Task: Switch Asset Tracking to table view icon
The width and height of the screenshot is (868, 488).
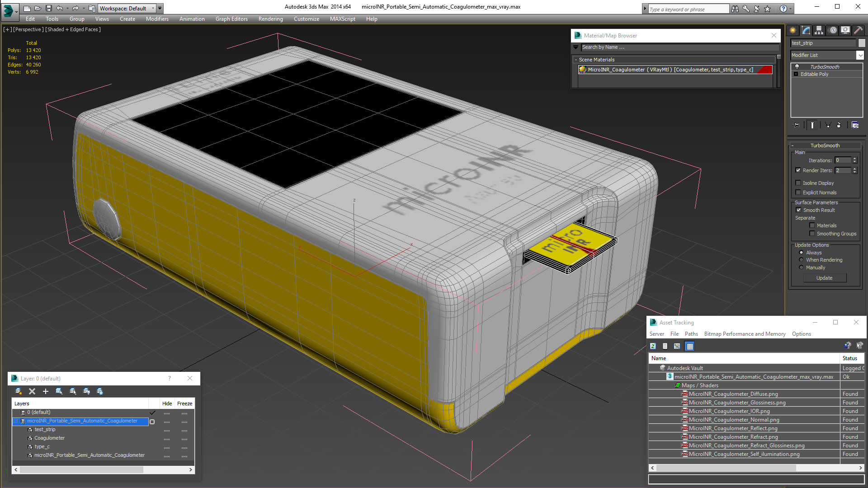Action: click(689, 346)
